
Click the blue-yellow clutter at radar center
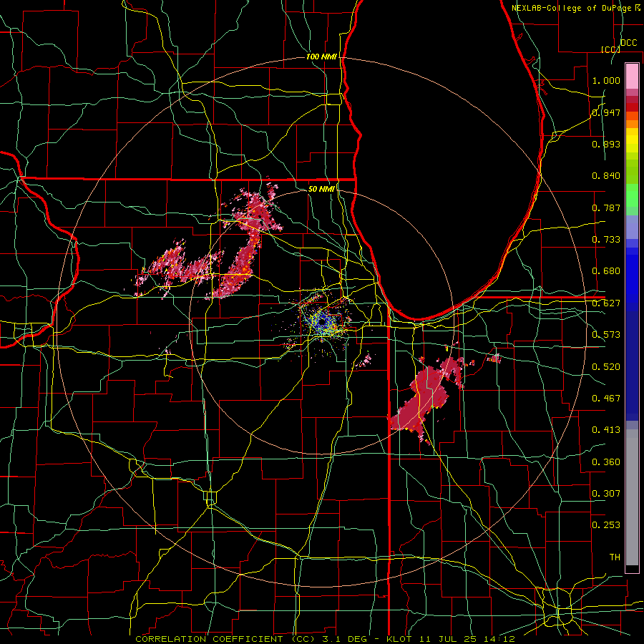(323, 321)
